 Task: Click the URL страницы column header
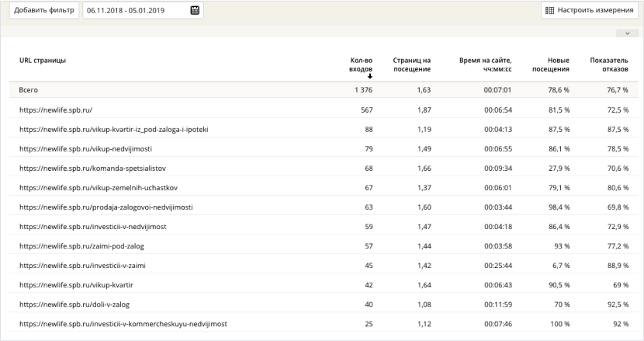click(x=42, y=60)
